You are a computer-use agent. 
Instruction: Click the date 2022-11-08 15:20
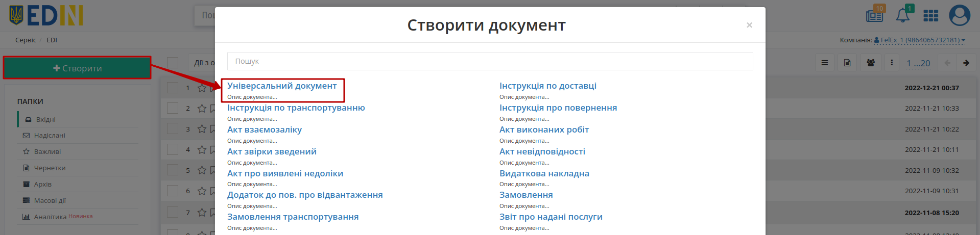coord(931,213)
